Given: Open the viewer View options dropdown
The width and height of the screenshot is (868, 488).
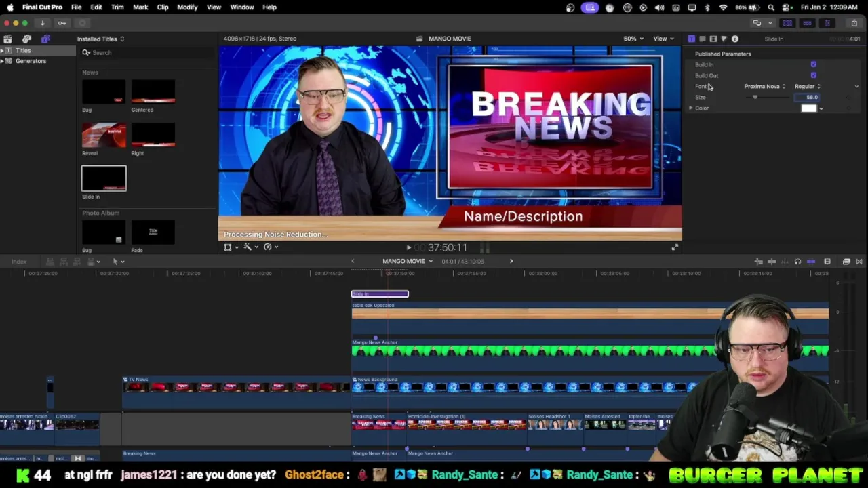Looking at the screenshot, I should [663, 39].
